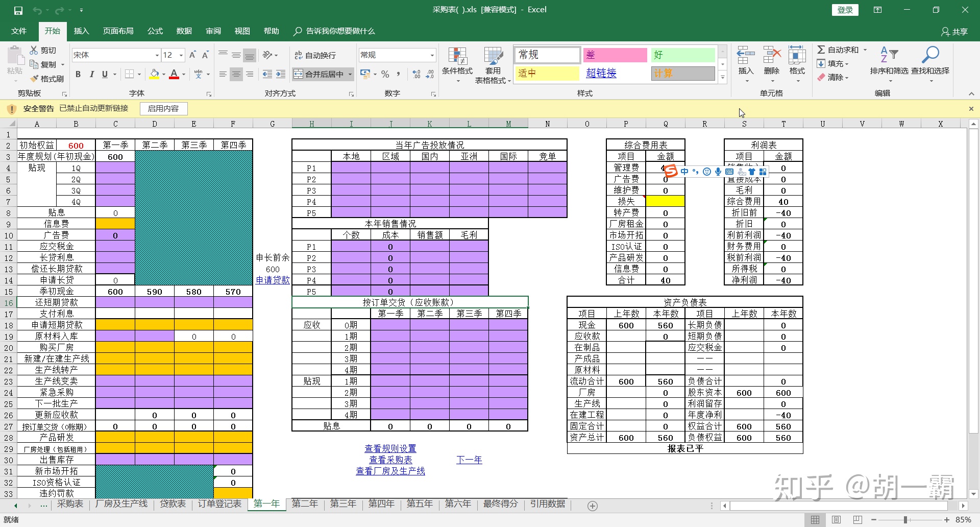
Task: Click the borders icon
Action: [x=130, y=74]
